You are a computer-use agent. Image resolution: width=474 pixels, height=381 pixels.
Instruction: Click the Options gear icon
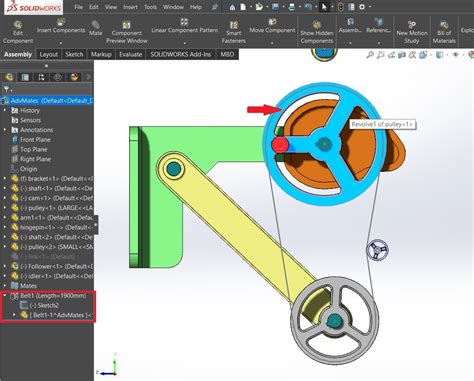362,7
